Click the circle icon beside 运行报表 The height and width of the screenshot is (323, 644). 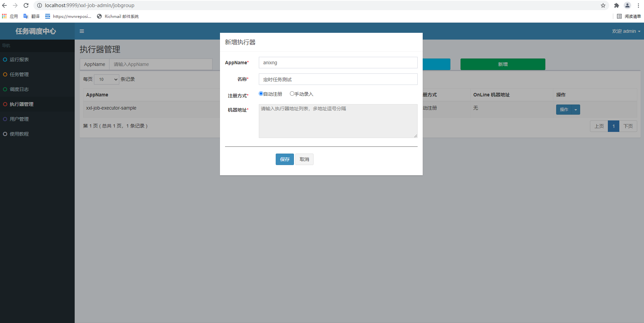[5, 60]
